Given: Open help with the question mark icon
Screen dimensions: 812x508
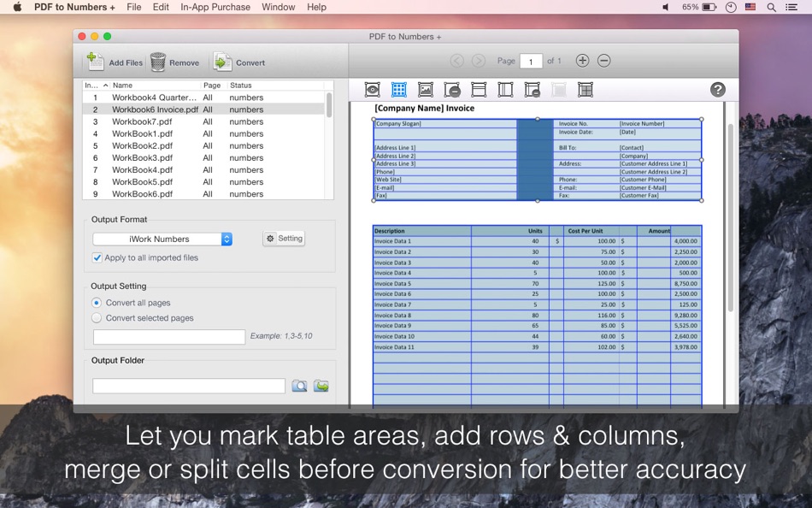Looking at the screenshot, I should click(x=717, y=90).
